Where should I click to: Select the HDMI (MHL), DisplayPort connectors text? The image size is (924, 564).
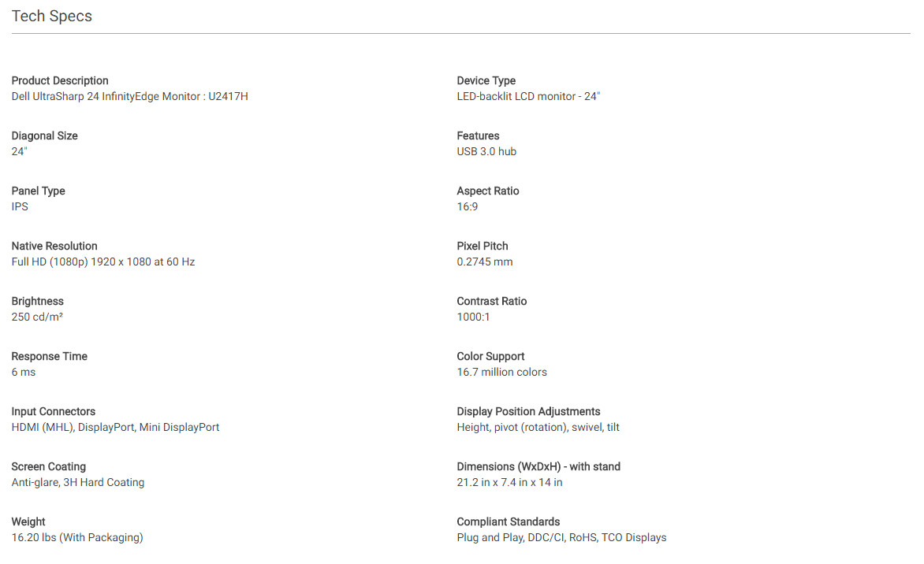pos(115,428)
